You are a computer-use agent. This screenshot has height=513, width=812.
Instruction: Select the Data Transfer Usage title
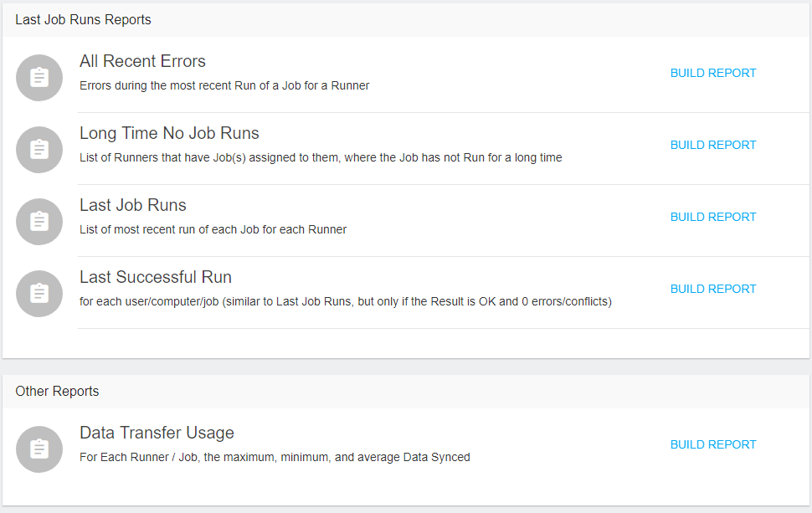(x=157, y=433)
